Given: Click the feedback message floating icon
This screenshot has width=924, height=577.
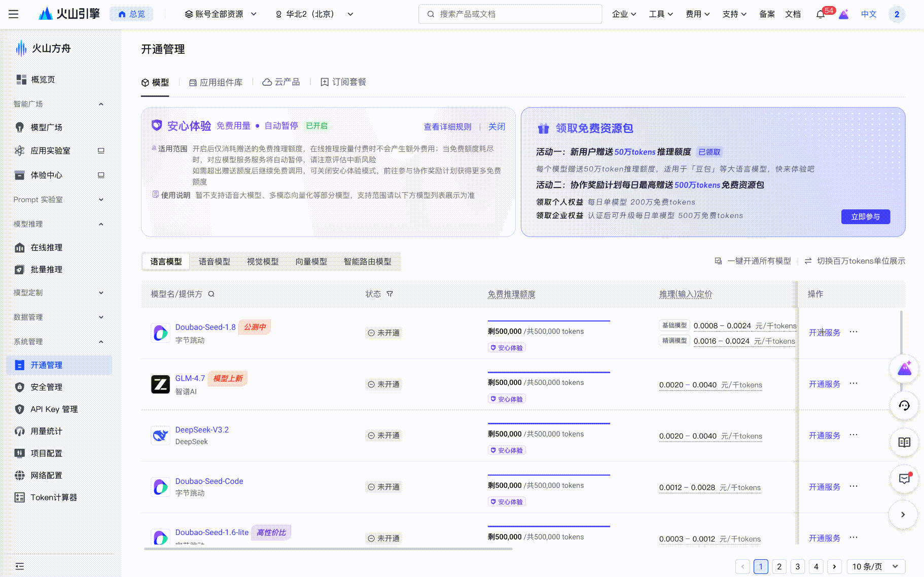Looking at the screenshot, I should click(904, 479).
